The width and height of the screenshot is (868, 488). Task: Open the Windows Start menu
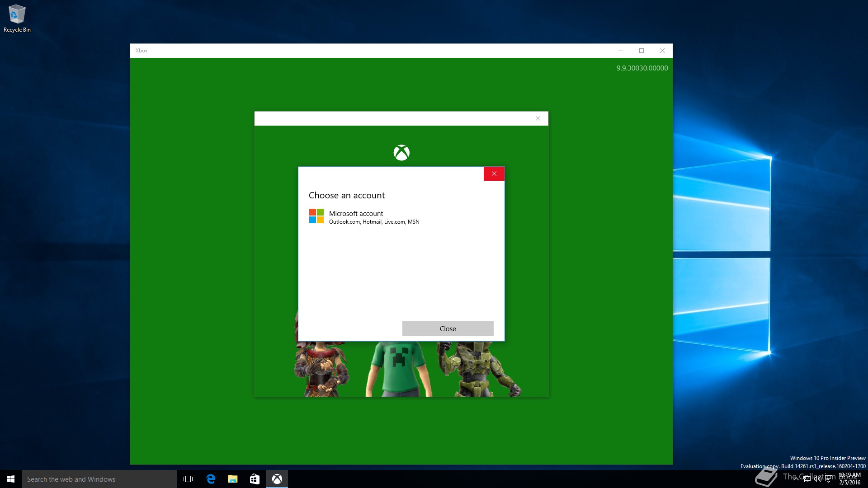(x=11, y=479)
